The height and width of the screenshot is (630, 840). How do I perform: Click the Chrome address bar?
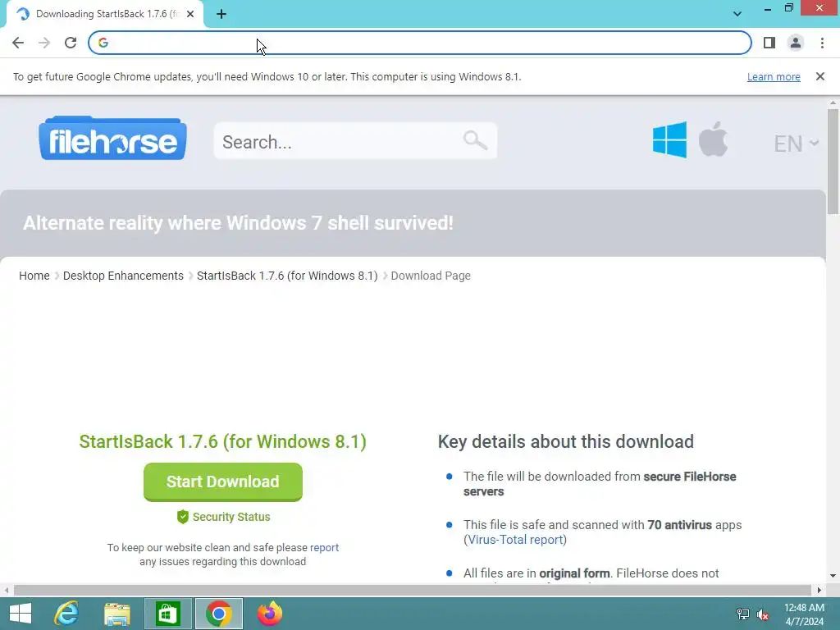point(420,43)
